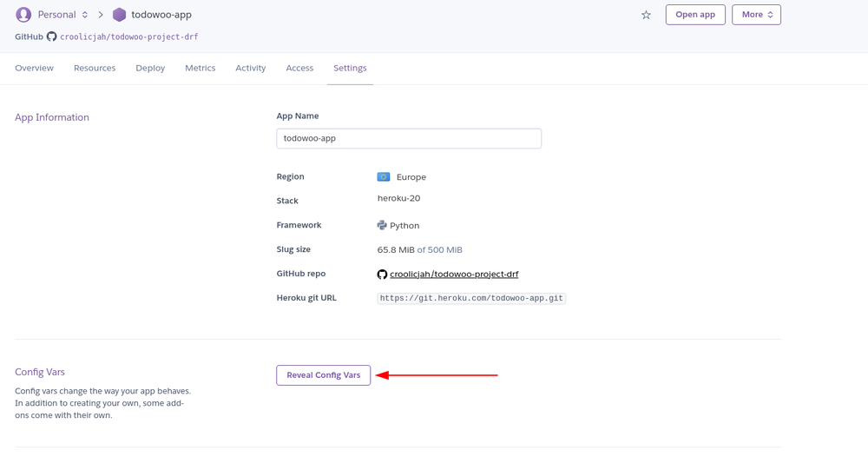This screenshot has width=868, height=457.
Task: Click the 65.8 MiB slug size value
Action: pos(396,250)
